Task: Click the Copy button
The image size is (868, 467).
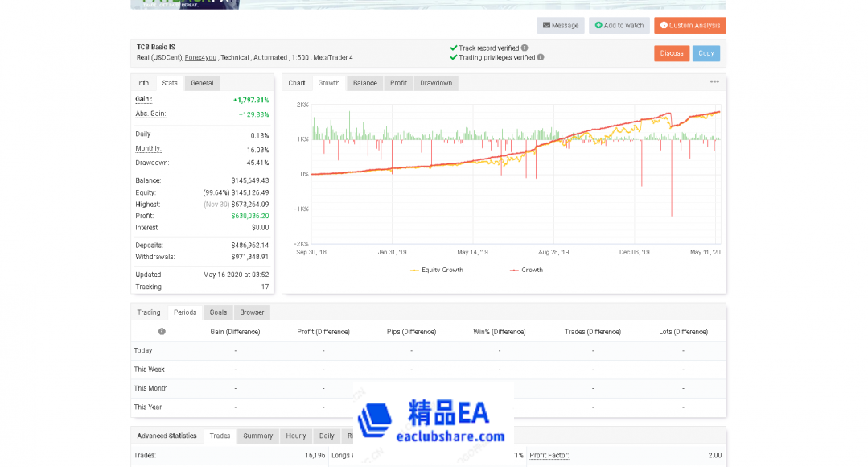Action: pos(706,53)
